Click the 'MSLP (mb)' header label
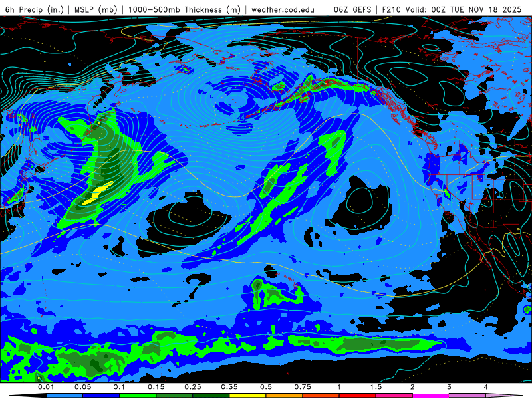The height and width of the screenshot is (399, 532). click(x=96, y=9)
